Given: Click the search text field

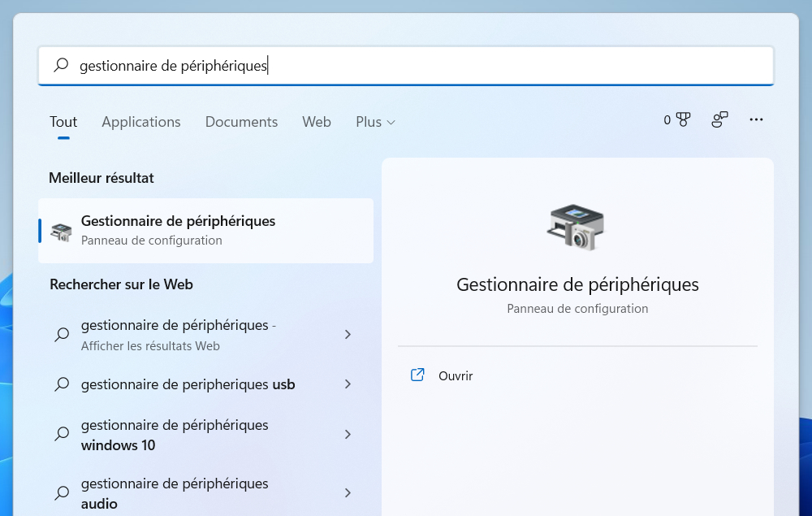Looking at the screenshot, I should 406,66.
